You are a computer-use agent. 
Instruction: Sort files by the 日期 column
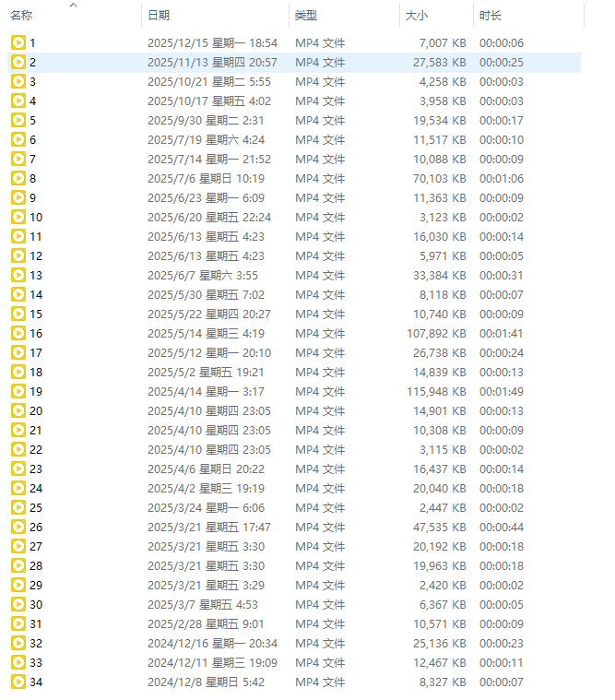pos(159,16)
